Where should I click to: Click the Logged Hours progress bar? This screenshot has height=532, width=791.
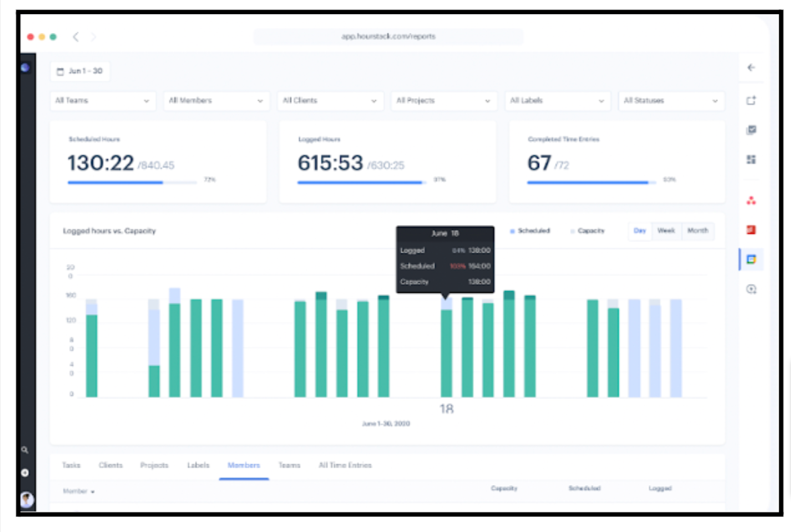click(x=363, y=182)
